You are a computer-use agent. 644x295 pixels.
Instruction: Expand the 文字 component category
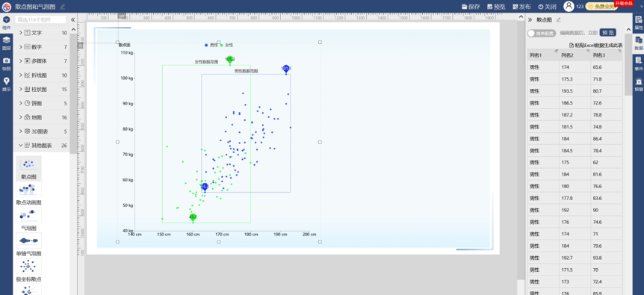click(x=42, y=33)
